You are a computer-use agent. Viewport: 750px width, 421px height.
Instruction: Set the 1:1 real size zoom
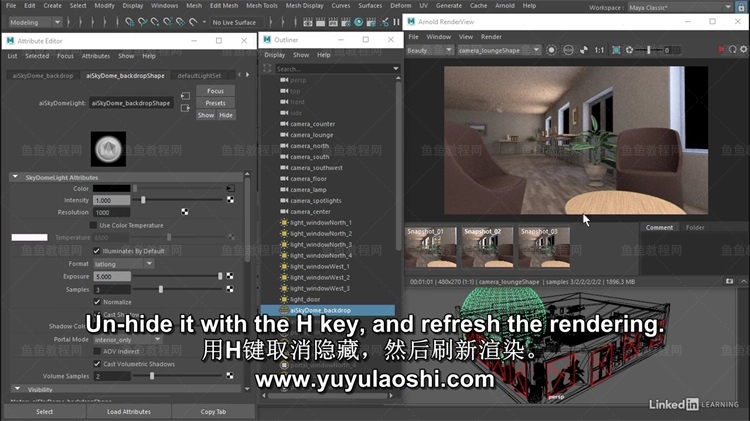[599, 50]
